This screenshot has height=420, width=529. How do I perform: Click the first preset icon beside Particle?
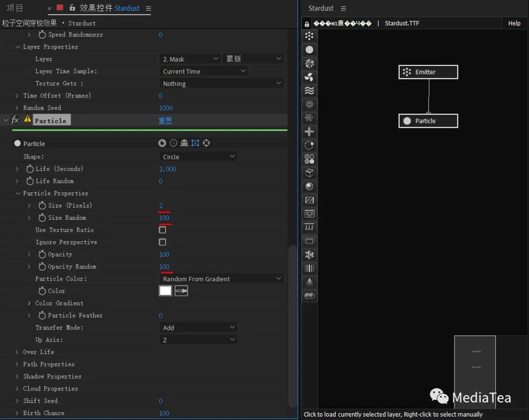162,143
